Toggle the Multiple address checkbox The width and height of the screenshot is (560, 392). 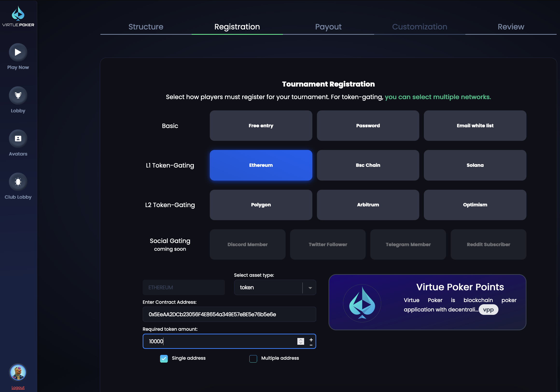coord(253,358)
